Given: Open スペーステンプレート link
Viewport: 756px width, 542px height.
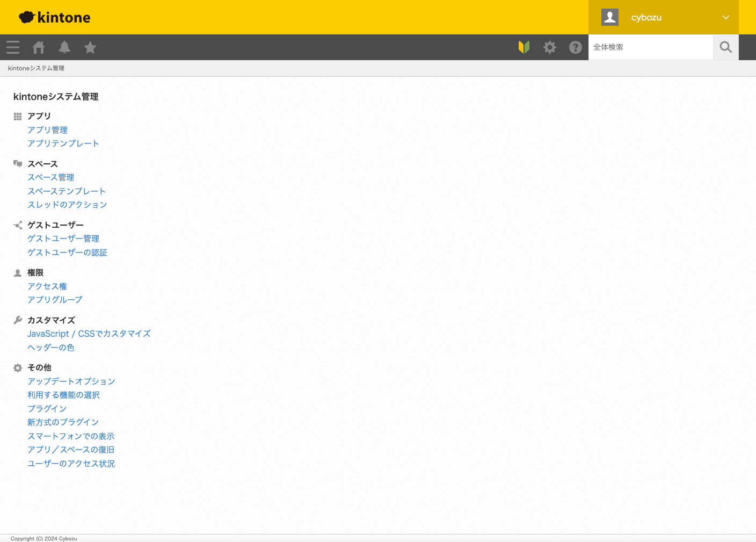Looking at the screenshot, I should pos(67,191).
